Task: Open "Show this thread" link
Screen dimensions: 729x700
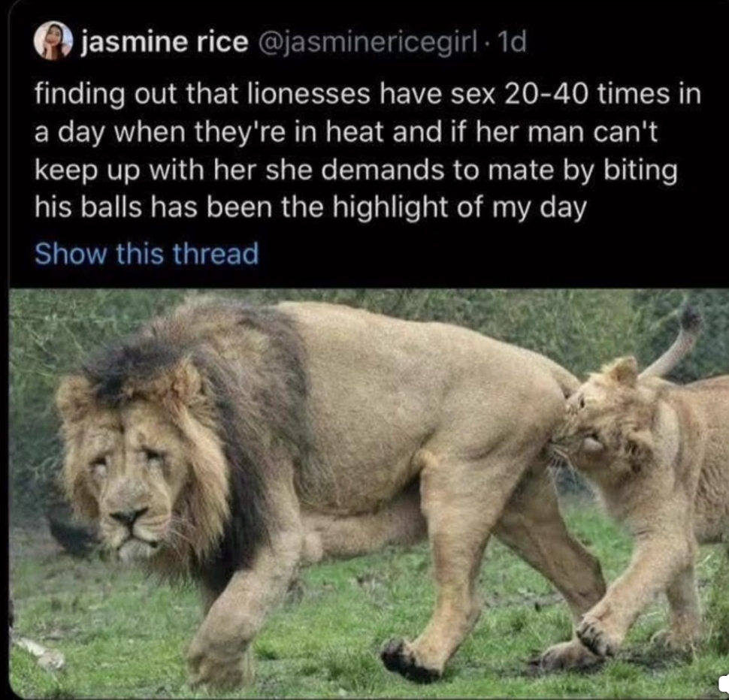Action: click(147, 254)
